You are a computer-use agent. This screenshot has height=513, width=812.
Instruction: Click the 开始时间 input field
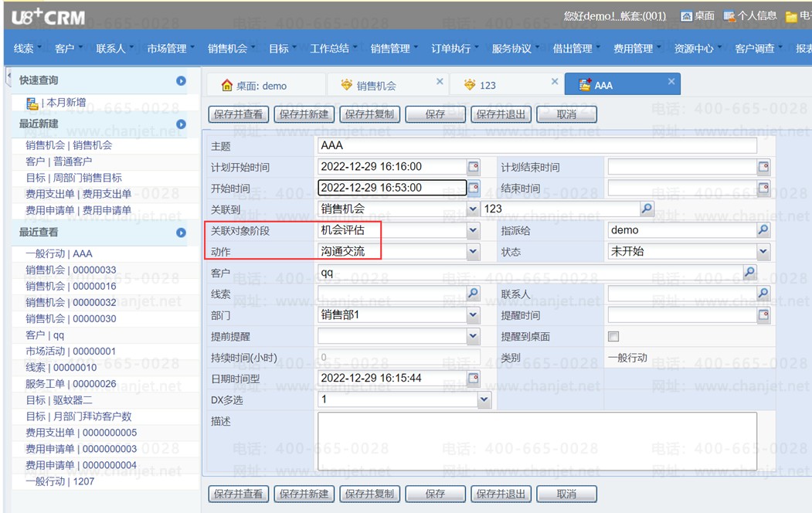point(392,188)
